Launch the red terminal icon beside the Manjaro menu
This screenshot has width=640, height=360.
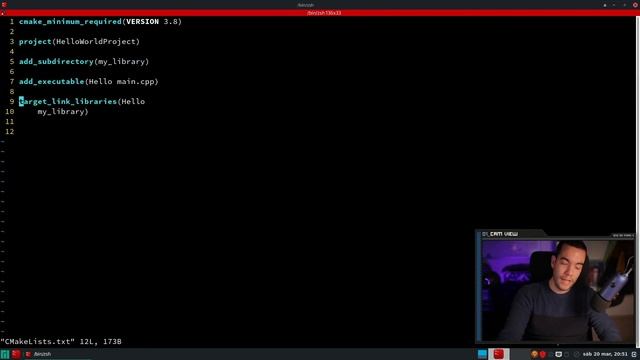16,354
